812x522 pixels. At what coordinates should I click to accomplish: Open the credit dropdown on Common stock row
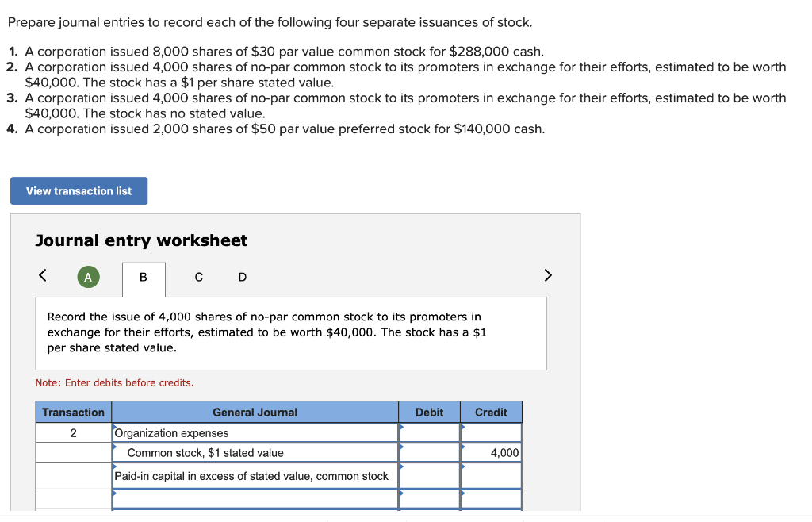point(464,448)
